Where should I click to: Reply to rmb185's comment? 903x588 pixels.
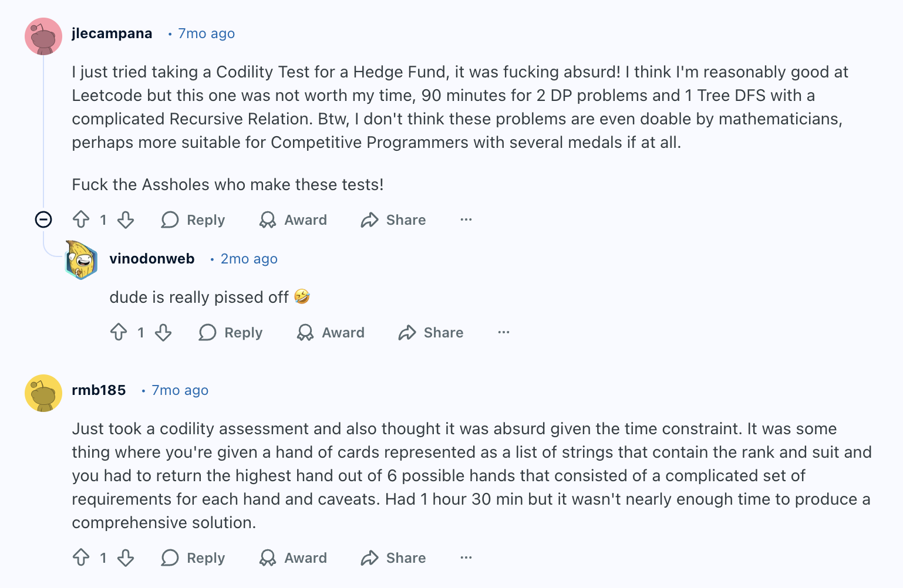point(193,558)
